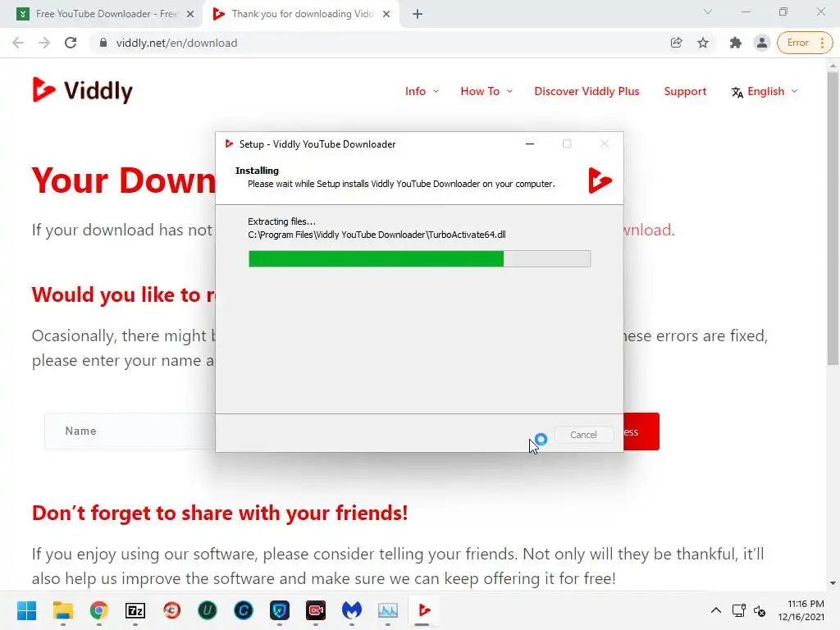The height and width of the screenshot is (630, 840).
Task: Click the TurboActivate64.dll file path text
Action: [377, 235]
